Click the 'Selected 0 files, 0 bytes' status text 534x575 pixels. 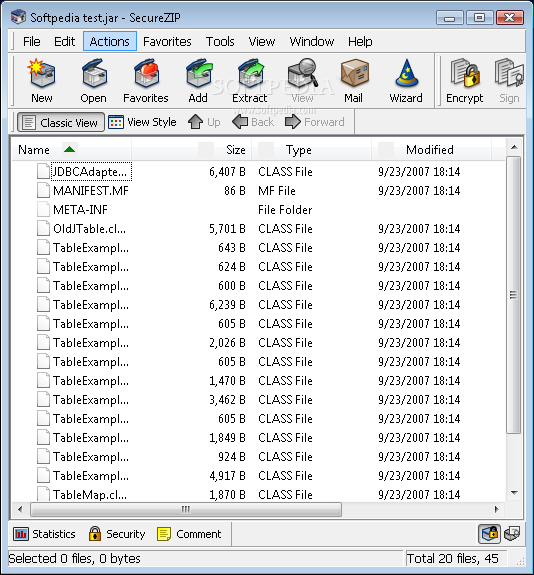click(x=74, y=558)
